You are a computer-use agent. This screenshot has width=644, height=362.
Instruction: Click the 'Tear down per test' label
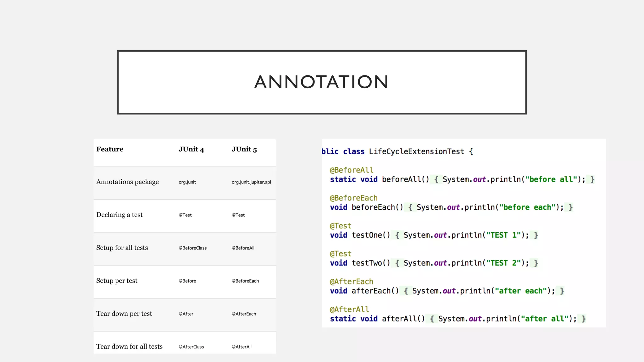pyautogui.click(x=124, y=314)
